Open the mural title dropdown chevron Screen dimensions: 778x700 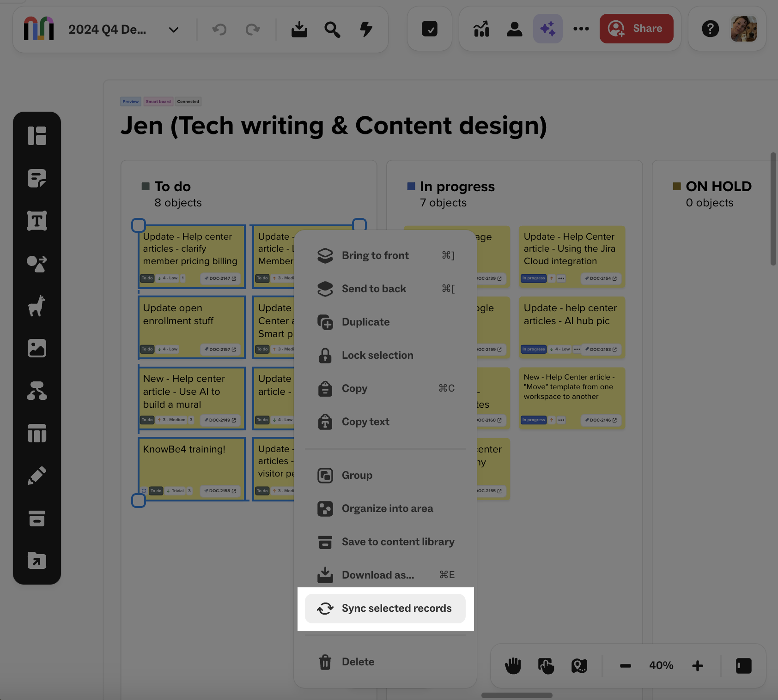[x=174, y=30]
